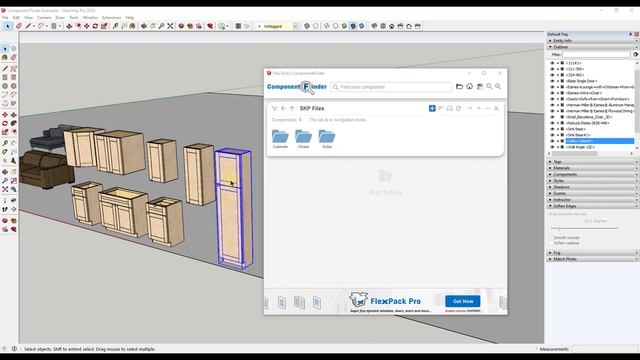
Task: Collapse the Outliner panel
Action: (x=593, y=47)
